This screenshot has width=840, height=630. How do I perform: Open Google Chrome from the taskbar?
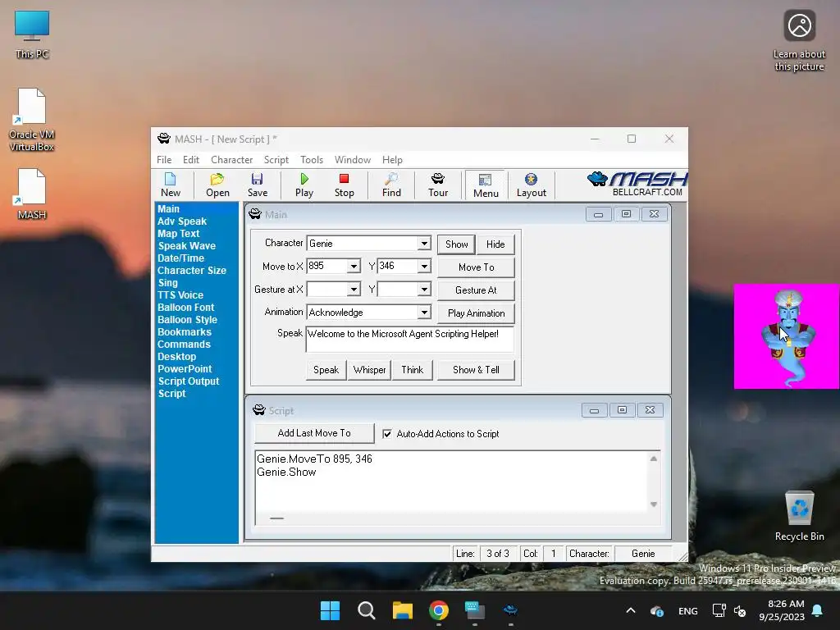point(439,610)
